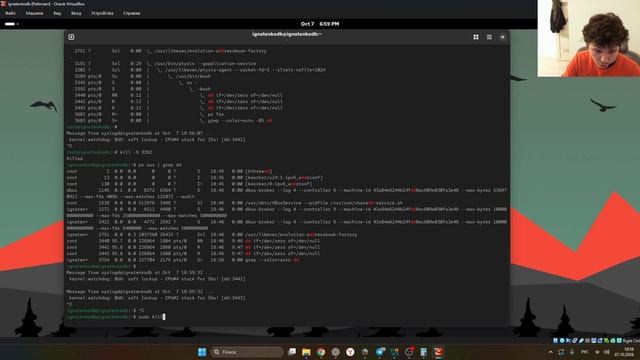Screen dimensions: 640x360
Task: Open the terminal hamburger menu
Action: pos(489,37)
